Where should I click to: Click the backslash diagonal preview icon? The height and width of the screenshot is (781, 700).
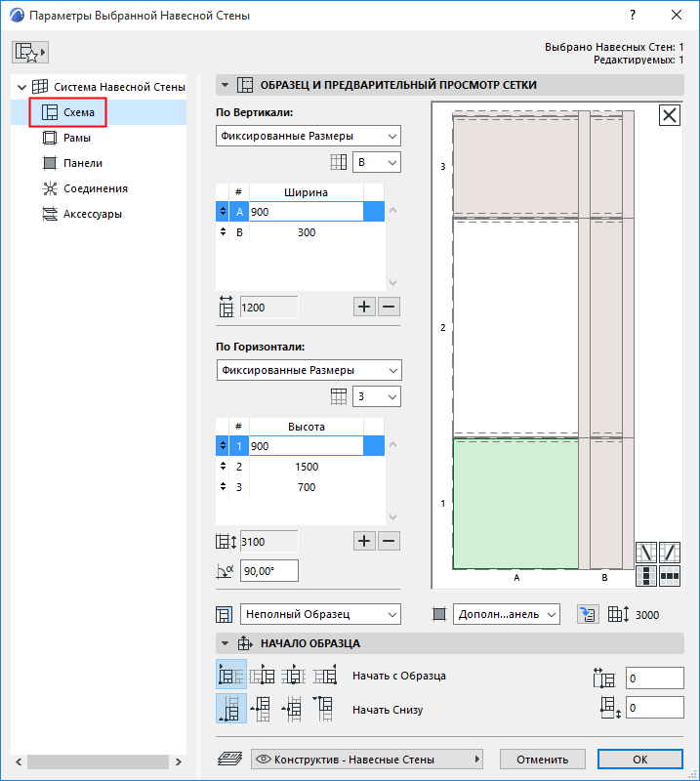coord(646,553)
